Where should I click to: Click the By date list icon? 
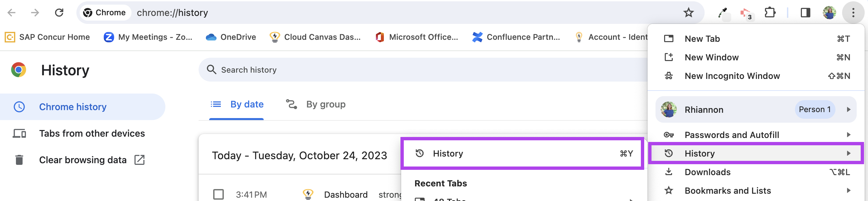point(216,104)
